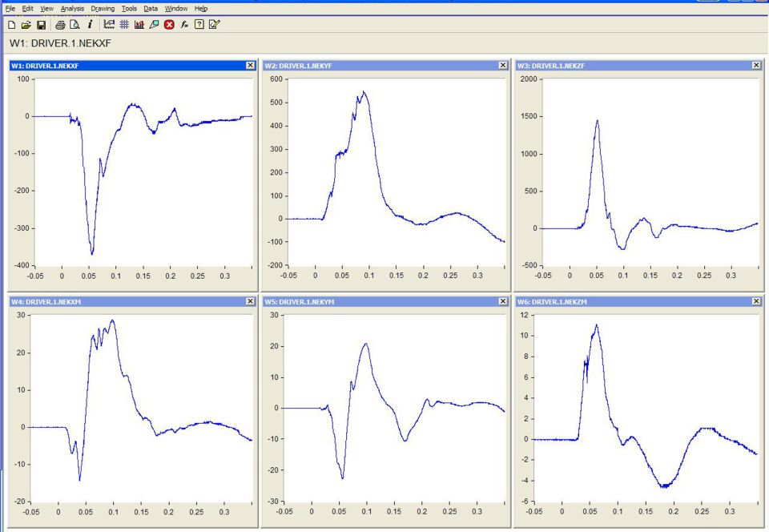Screen dimensions: 769x532
Task: Click y-axis label '-400' in W1
Action: tap(22, 265)
